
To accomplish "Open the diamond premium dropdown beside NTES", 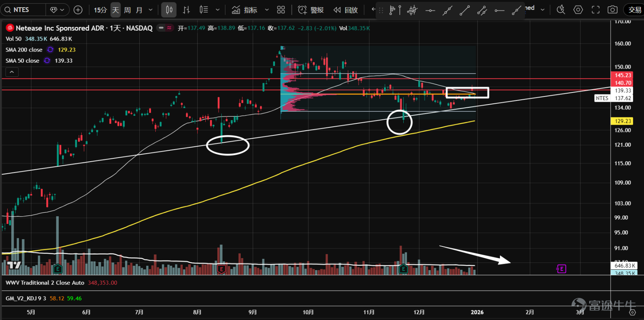I will pyautogui.click(x=57, y=10).
